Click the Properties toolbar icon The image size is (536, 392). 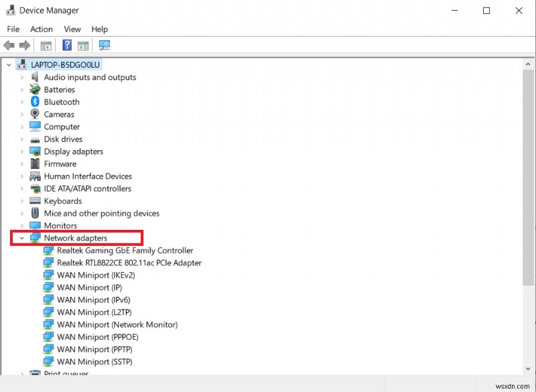tap(82, 46)
